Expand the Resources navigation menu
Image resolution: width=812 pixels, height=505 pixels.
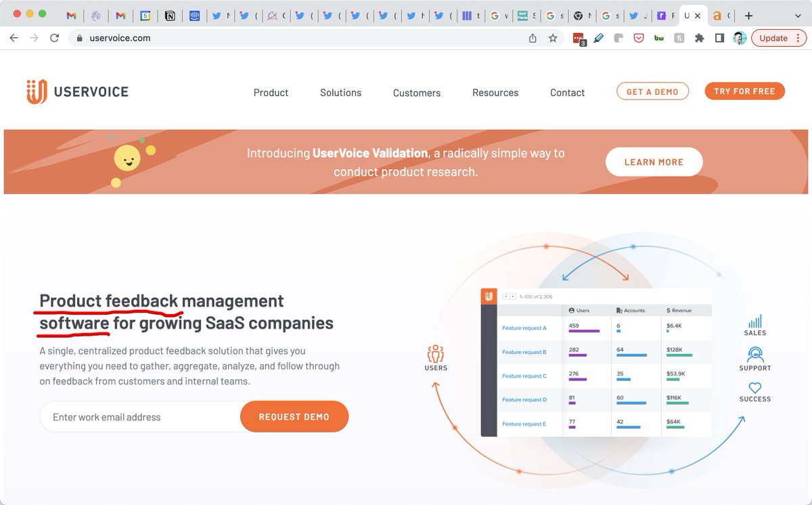(495, 93)
